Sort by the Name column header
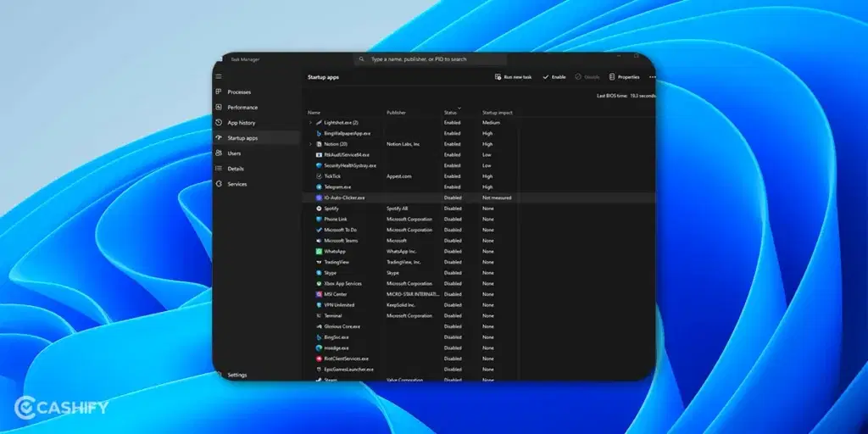868x434 pixels. click(314, 113)
